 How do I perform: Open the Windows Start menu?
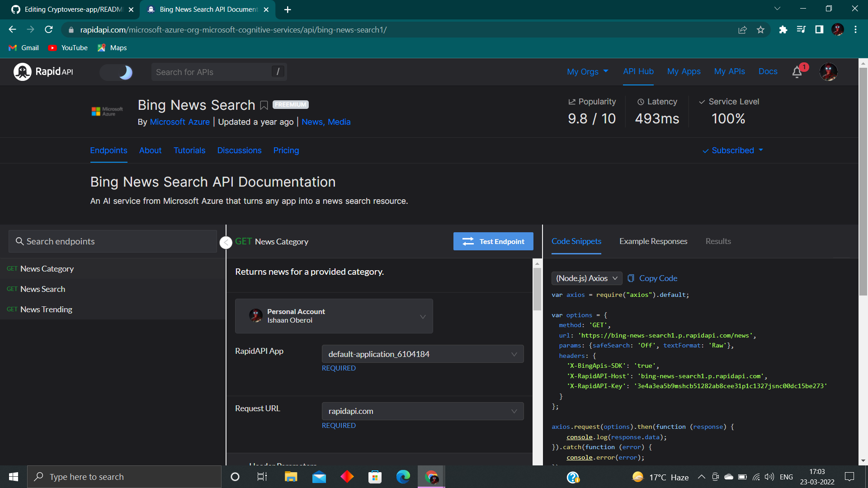pos(14,477)
